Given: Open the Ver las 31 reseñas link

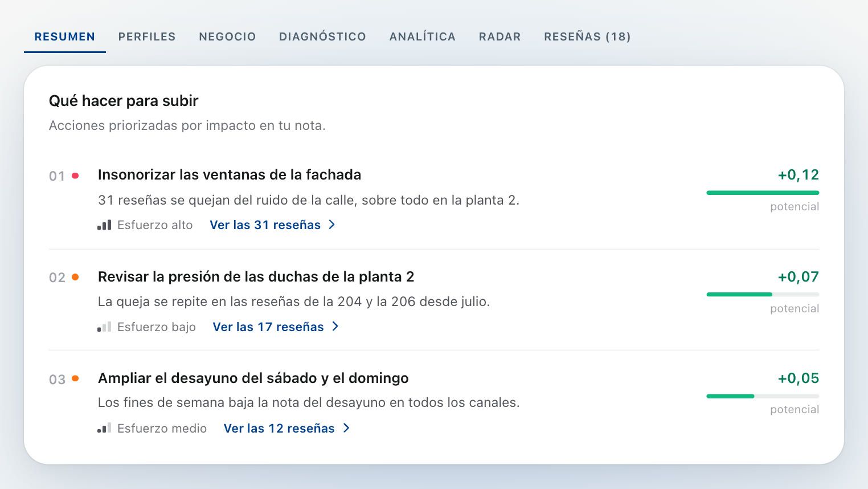Looking at the screenshot, I should tap(273, 225).
